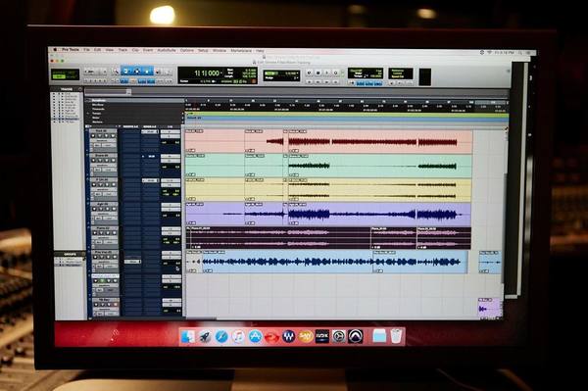Select the Trim tool
The image size is (588, 391).
125,72
